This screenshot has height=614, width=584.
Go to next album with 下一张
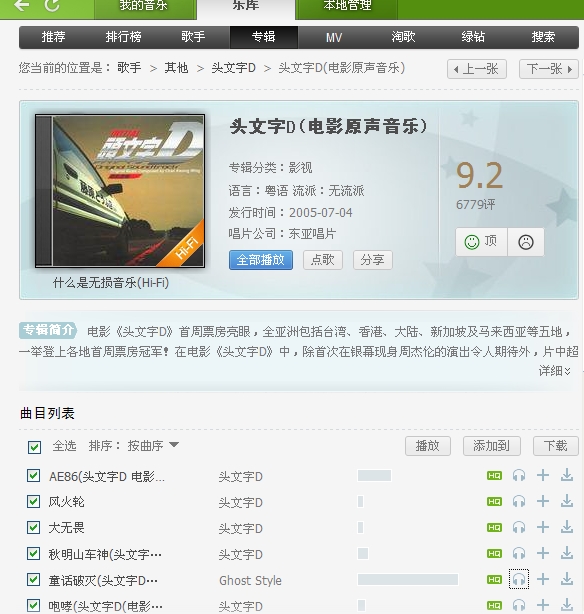[549, 69]
